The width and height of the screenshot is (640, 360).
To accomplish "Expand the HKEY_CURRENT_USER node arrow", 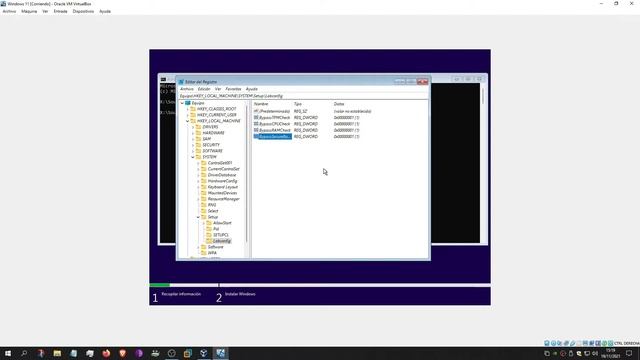I will [x=188, y=115].
